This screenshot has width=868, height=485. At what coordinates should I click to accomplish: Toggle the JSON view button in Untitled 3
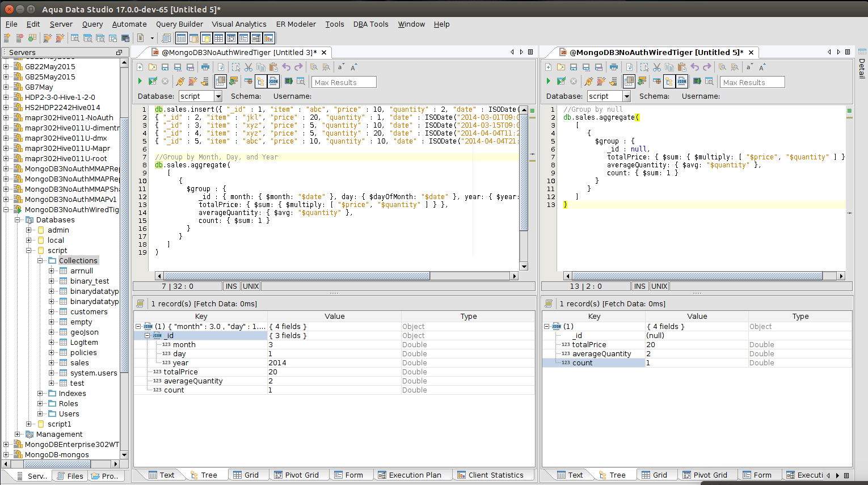[273, 81]
